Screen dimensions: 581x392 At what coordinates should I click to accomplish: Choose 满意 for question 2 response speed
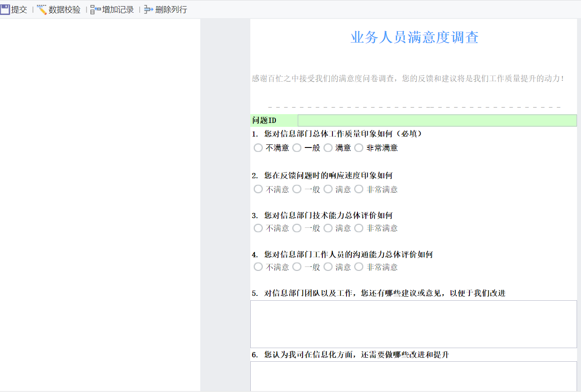[x=328, y=189]
